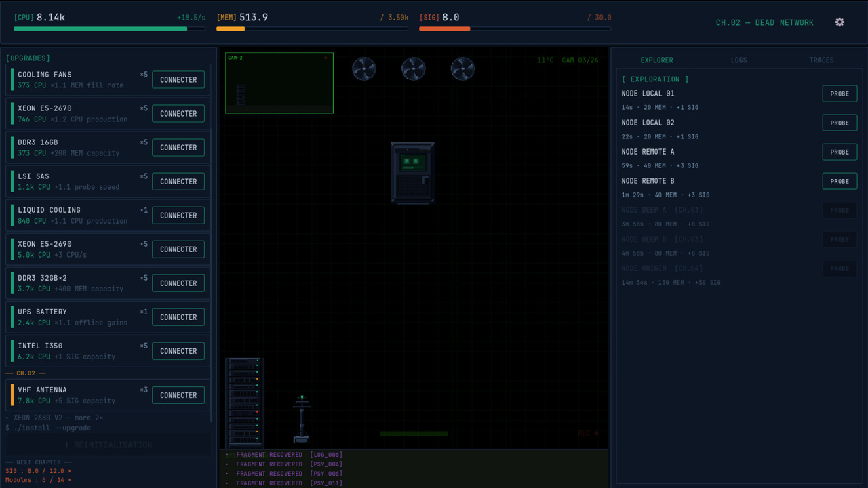Click the Réinitialisation button
This screenshot has width=868, height=488.
[108, 445]
